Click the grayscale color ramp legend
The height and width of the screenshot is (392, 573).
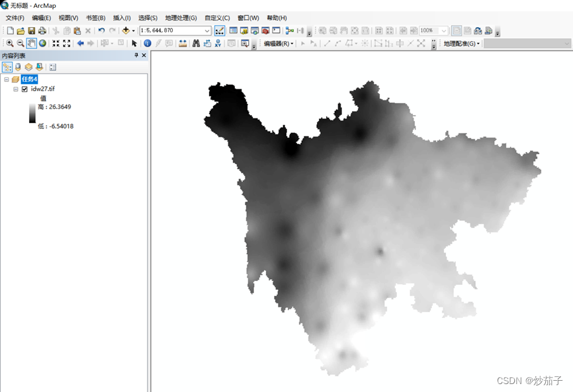pyautogui.click(x=32, y=114)
